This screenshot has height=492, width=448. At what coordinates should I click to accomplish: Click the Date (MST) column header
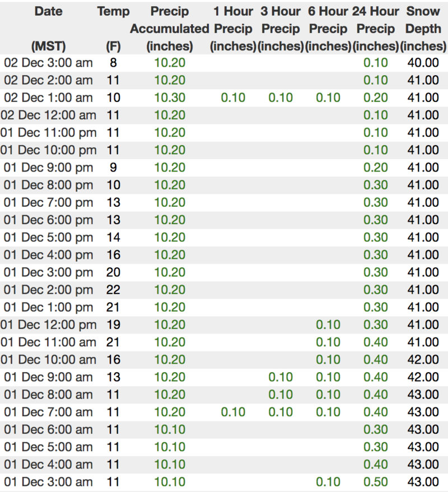pos(48,28)
